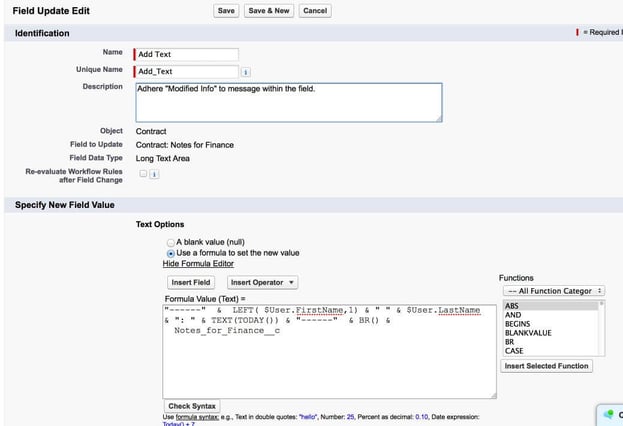Enable Re-evaluate Workflow Rules after Field Change

(144, 174)
